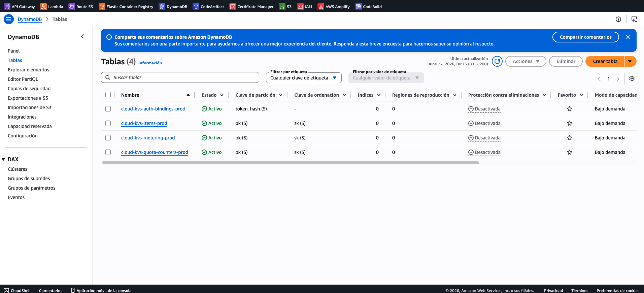Open Panel in sidebar
Image resolution: width=644 pixels, height=293 pixels.
(14, 51)
